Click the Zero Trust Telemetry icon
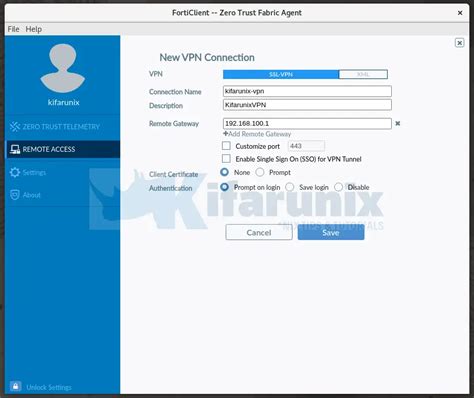This screenshot has width=474, height=398. pos(15,127)
